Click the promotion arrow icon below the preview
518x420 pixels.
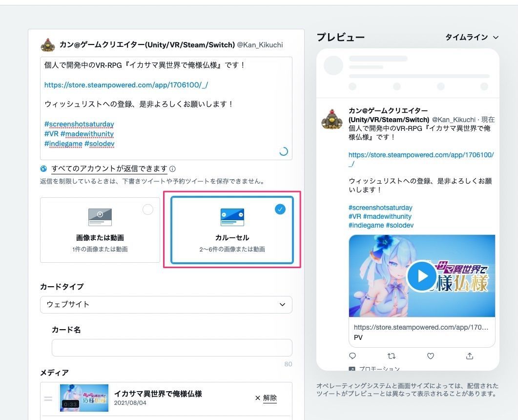(x=352, y=368)
